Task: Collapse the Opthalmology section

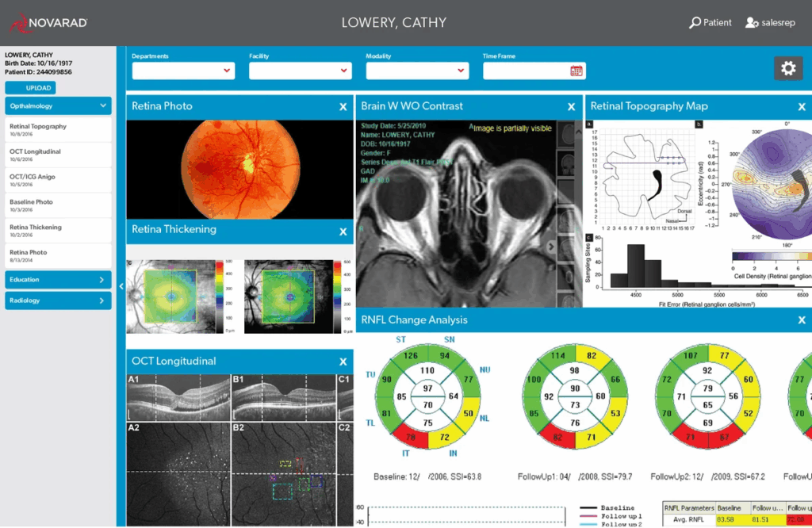Action: point(103,105)
